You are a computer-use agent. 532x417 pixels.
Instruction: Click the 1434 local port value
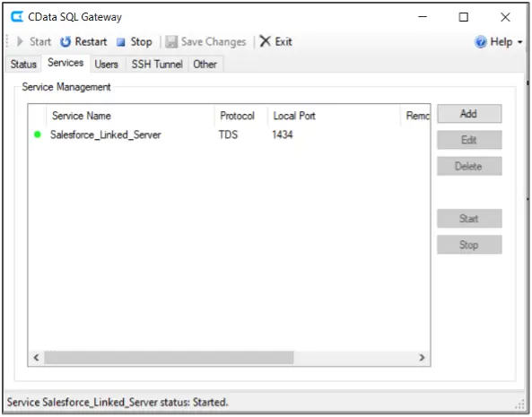click(x=283, y=135)
